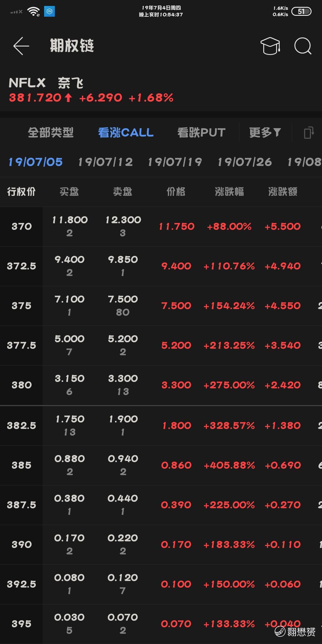Tap the Wi-Fi status icon
Viewport: 322px width, 644px height.
33,12
